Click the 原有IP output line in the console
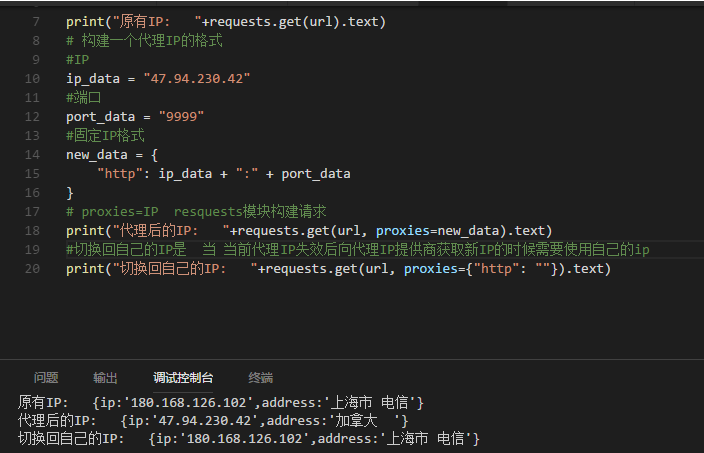 pyautogui.click(x=220, y=402)
